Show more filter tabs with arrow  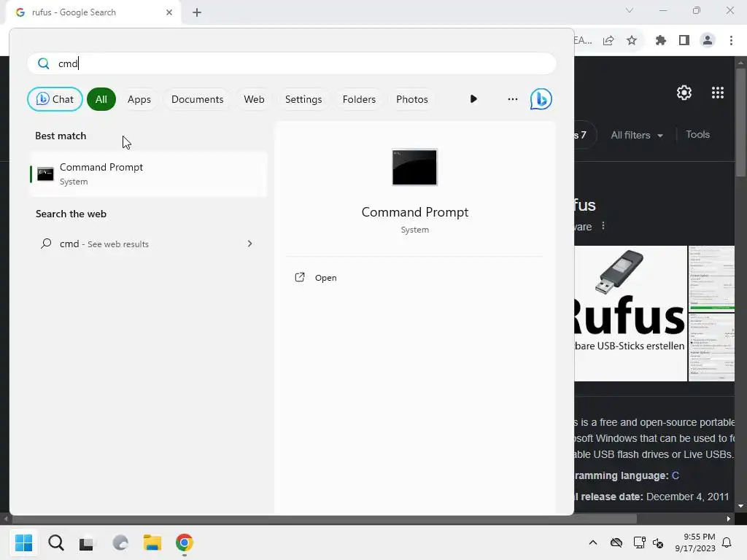pos(473,99)
